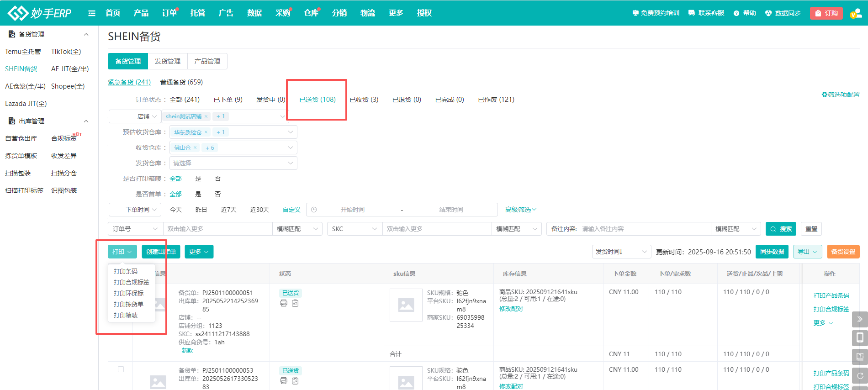Click 备注内容 input field

pos(644,229)
